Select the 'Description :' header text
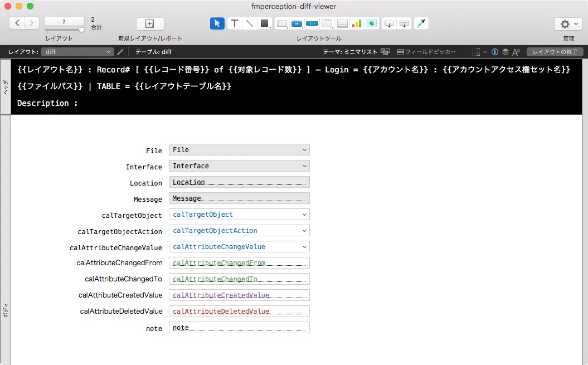588x365 pixels. click(x=47, y=103)
